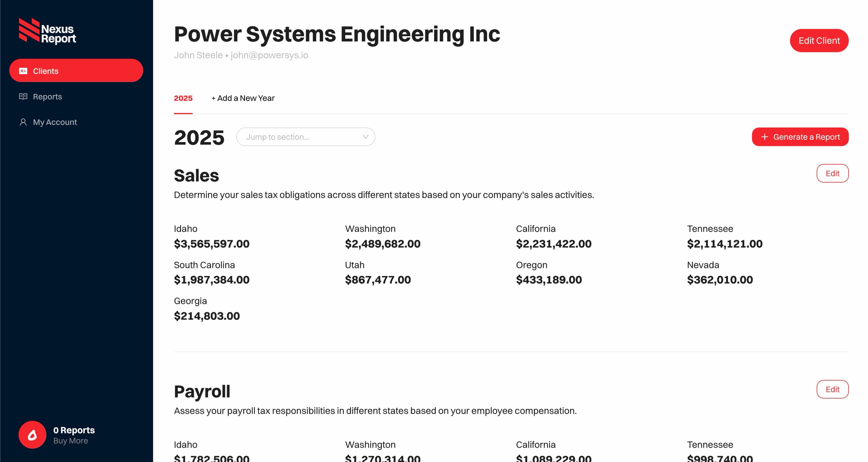
Task: Click the Generate a Report button
Action: click(x=800, y=137)
